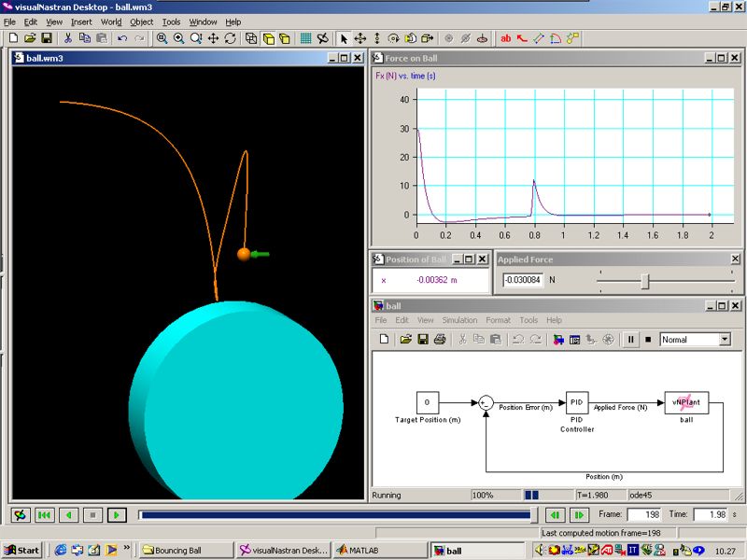Stop the Simulink simulation

(x=648, y=340)
